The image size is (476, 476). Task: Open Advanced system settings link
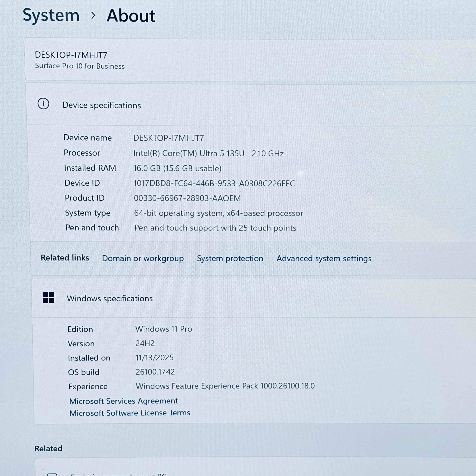pyautogui.click(x=324, y=258)
